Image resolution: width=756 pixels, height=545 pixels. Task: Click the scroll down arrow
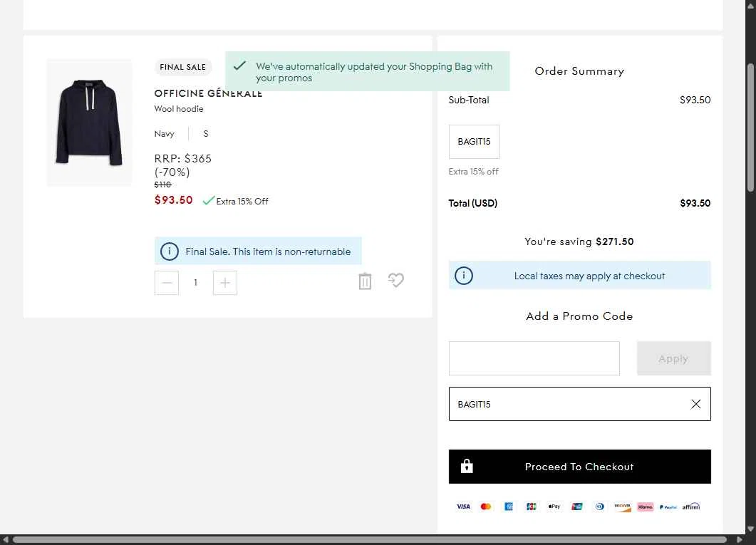[x=750, y=529]
